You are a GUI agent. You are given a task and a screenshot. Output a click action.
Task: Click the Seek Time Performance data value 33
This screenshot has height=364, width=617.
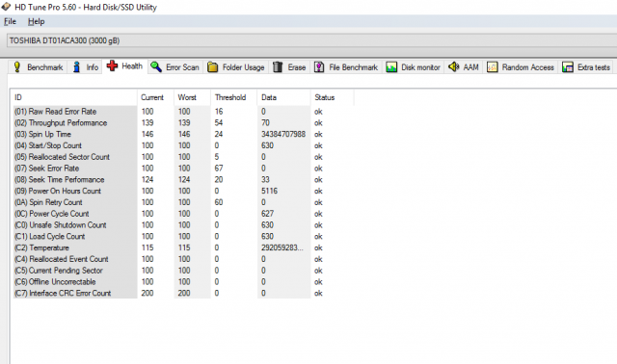click(x=266, y=180)
